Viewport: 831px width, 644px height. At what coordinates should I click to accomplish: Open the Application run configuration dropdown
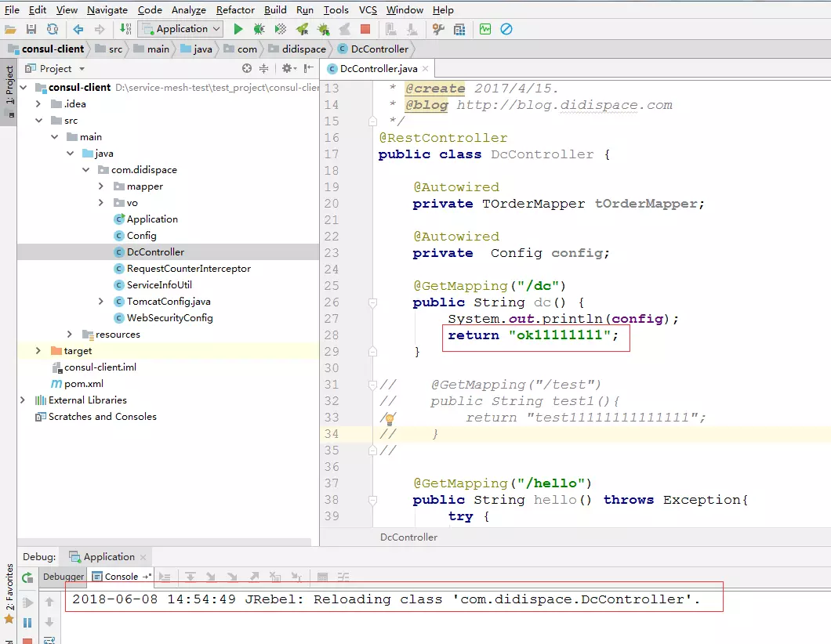pyautogui.click(x=181, y=29)
